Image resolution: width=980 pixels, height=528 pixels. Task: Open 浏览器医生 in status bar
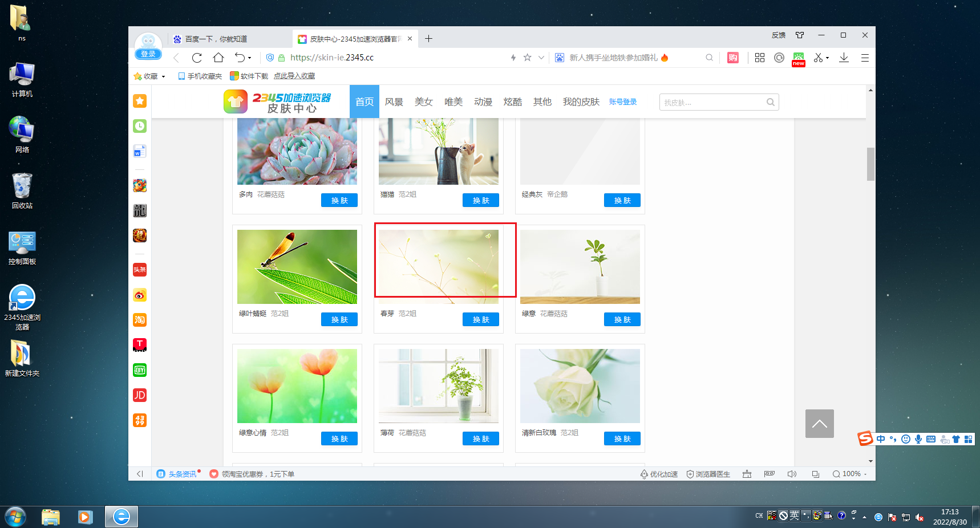pos(708,474)
